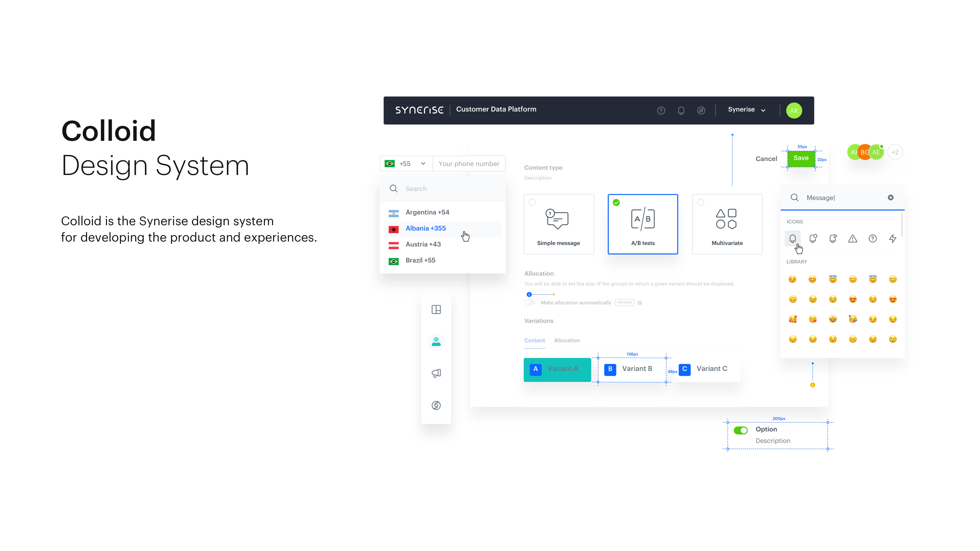Open the layout panel sidebar icon
The height and width of the screenshot is (551, 980).
point(436,309)
